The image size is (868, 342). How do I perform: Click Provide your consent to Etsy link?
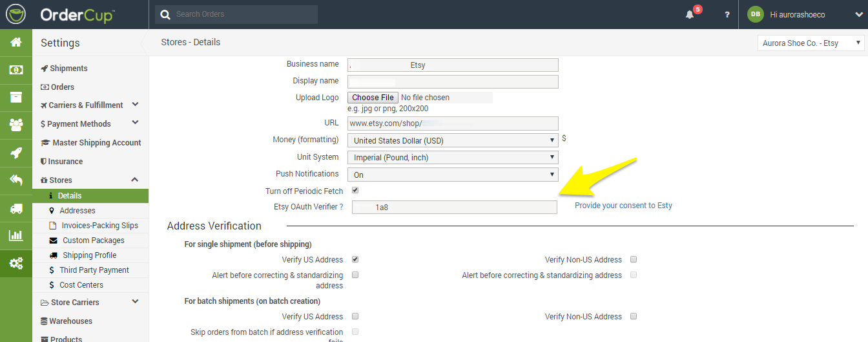coord(623,205)
